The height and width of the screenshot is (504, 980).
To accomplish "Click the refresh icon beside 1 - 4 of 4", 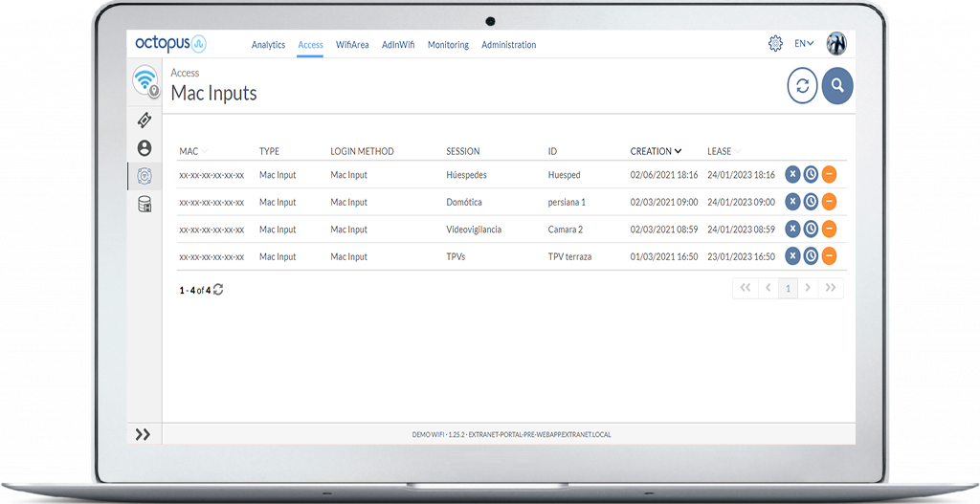I will tap(218, 289).
